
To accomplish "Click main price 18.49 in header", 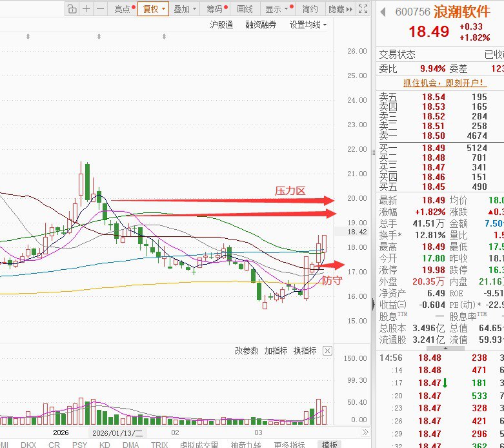I will point(428,32).
